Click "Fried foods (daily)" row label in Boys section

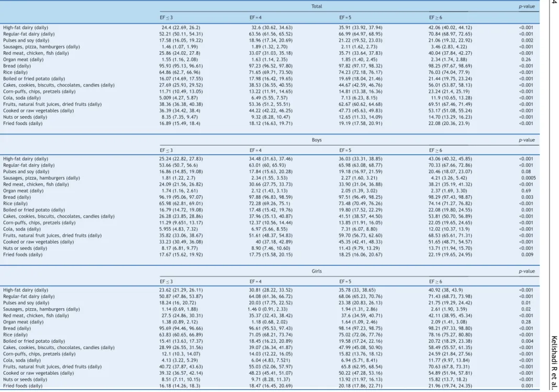(x=23, y=255)
